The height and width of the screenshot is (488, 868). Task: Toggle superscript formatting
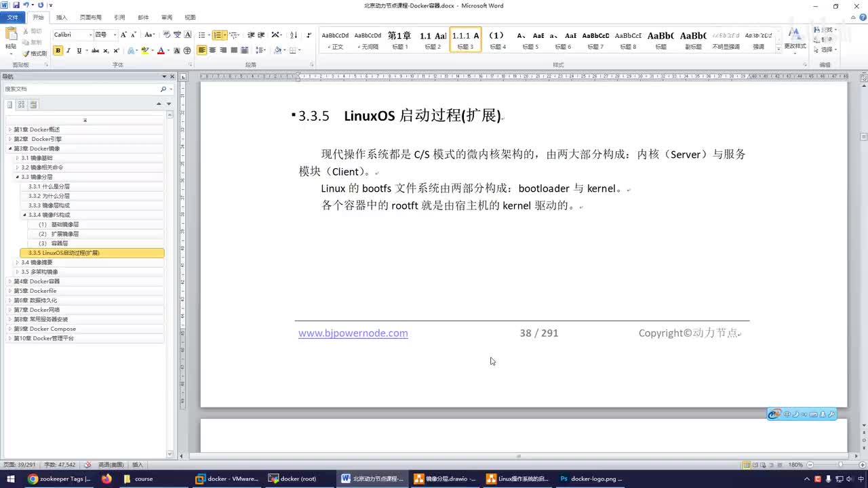click(x=117, y=51)
